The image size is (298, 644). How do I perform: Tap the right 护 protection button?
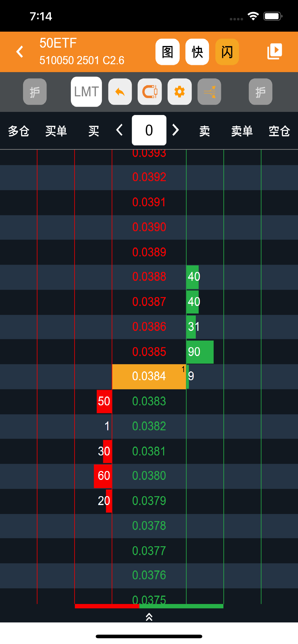[260, 92]
